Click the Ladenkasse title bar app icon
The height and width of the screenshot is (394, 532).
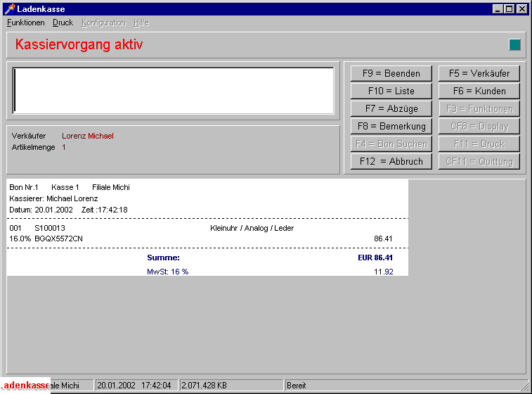coord(9,8)
